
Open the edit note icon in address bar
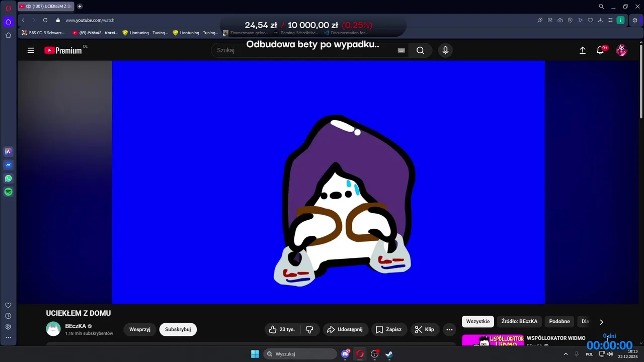550,20
